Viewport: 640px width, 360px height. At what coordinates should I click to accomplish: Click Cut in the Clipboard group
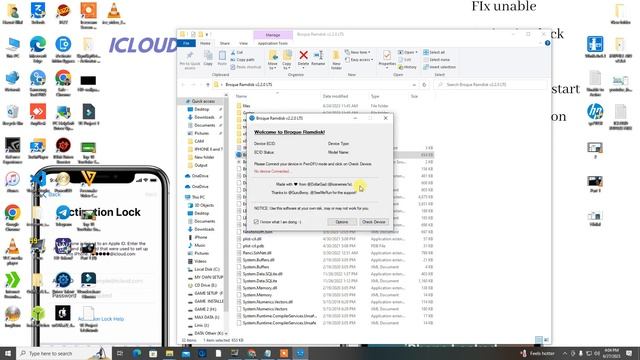point(237,52)
